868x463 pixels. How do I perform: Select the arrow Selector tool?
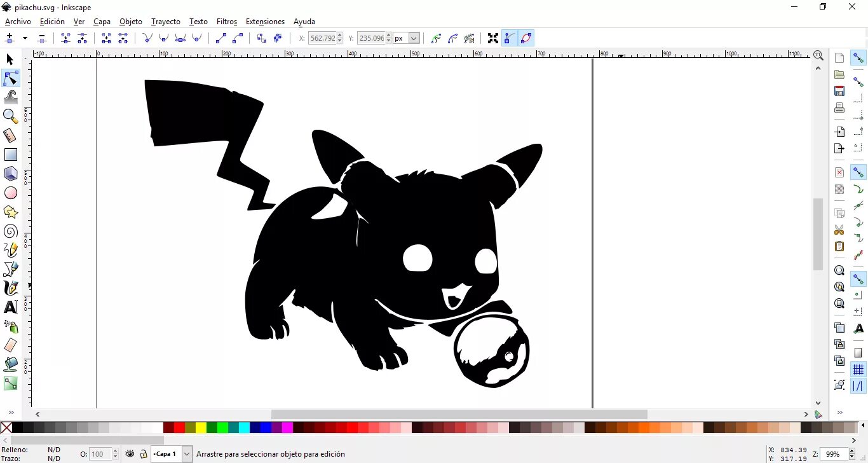(x=10, y=59)
